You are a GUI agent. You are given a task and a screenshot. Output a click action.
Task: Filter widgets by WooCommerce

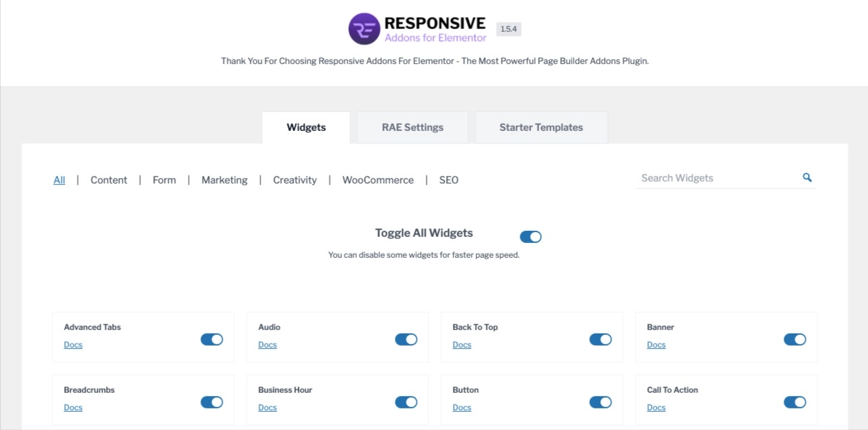tap(378, 180)
